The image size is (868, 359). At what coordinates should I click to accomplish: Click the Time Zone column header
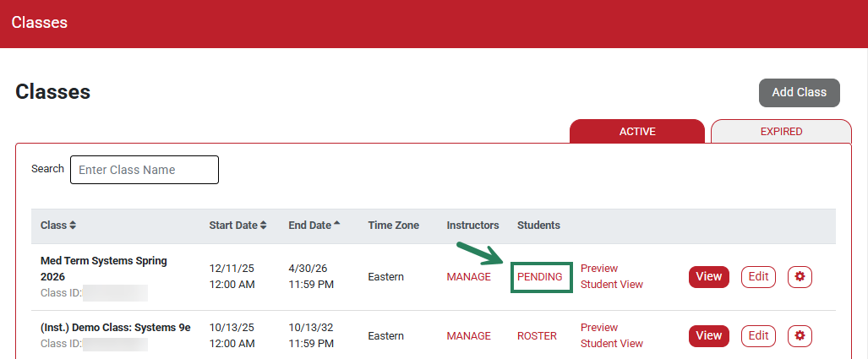(x=394, y=226)
